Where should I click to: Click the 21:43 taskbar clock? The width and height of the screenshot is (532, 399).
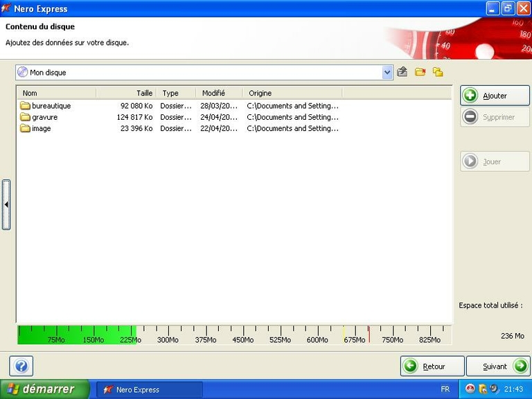pyautogui.click(x=514, y=389)
